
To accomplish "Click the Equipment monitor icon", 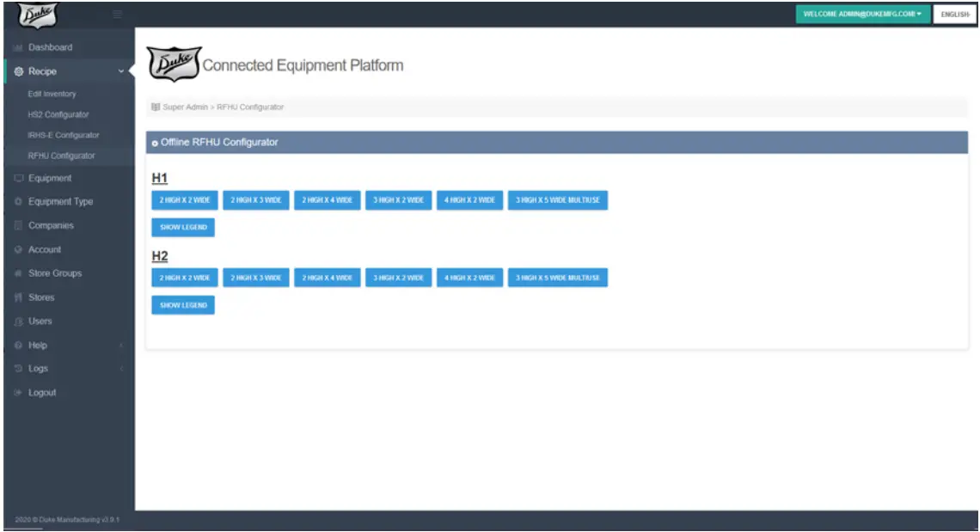I will coord(19,178).
